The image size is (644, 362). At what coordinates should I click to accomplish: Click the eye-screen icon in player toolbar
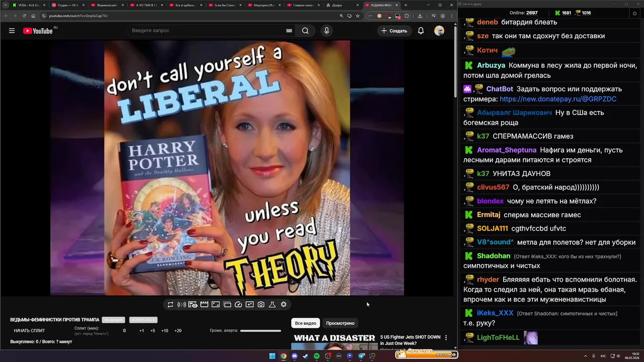193,304
